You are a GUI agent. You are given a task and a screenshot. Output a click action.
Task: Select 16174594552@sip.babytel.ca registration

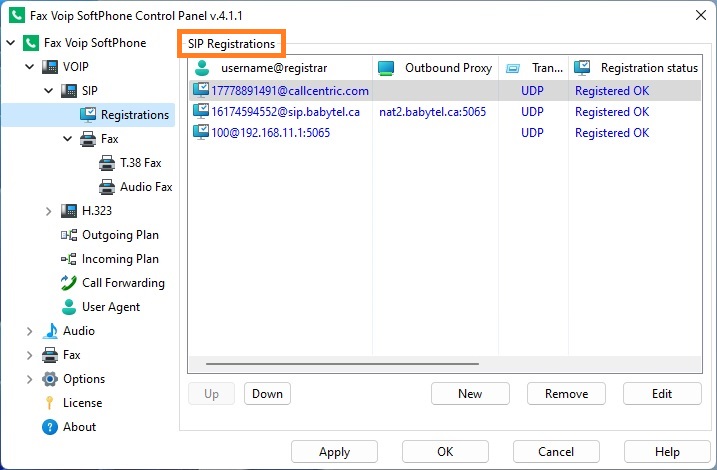click(285, 112)
